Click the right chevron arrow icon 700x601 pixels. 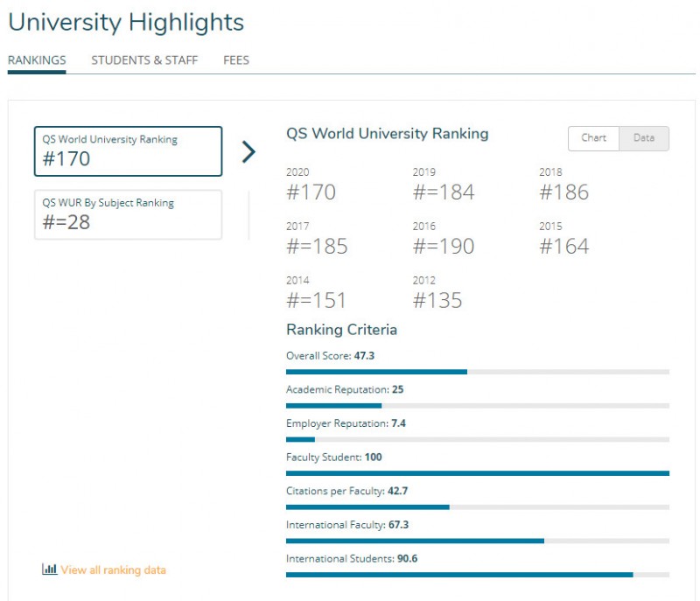point(248,151)
